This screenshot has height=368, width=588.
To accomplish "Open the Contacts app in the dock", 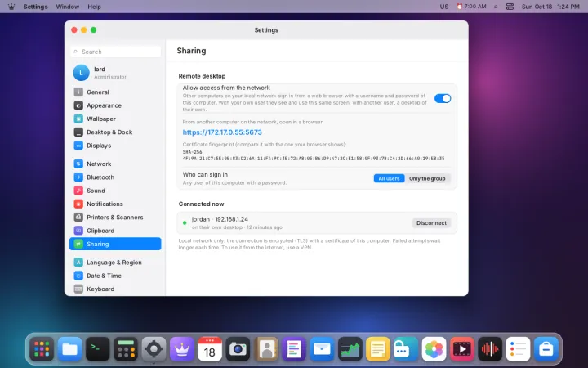I will click(266, 349).
